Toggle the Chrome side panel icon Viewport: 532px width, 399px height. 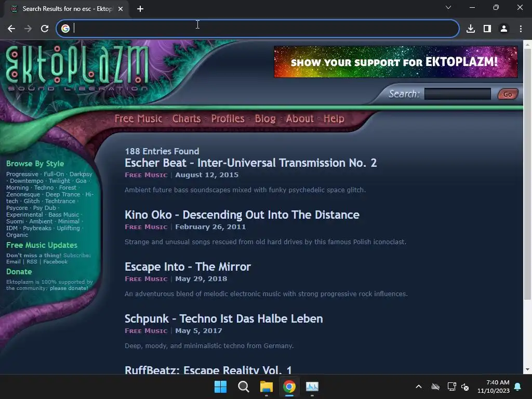tap(487, 29)
